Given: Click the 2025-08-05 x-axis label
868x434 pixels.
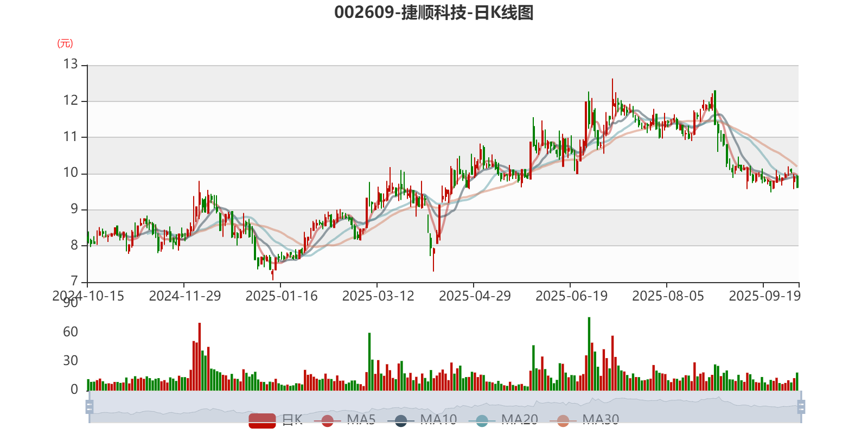Looking at the screenshot, I should [x=668, y=296].
